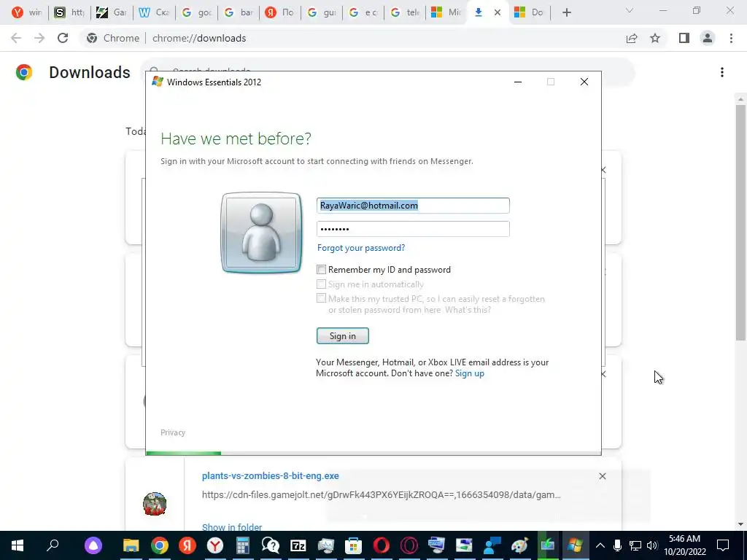Check 'Make this my trusted PC'
Viewport: 747px width, 560px height.
click(322, 298)
